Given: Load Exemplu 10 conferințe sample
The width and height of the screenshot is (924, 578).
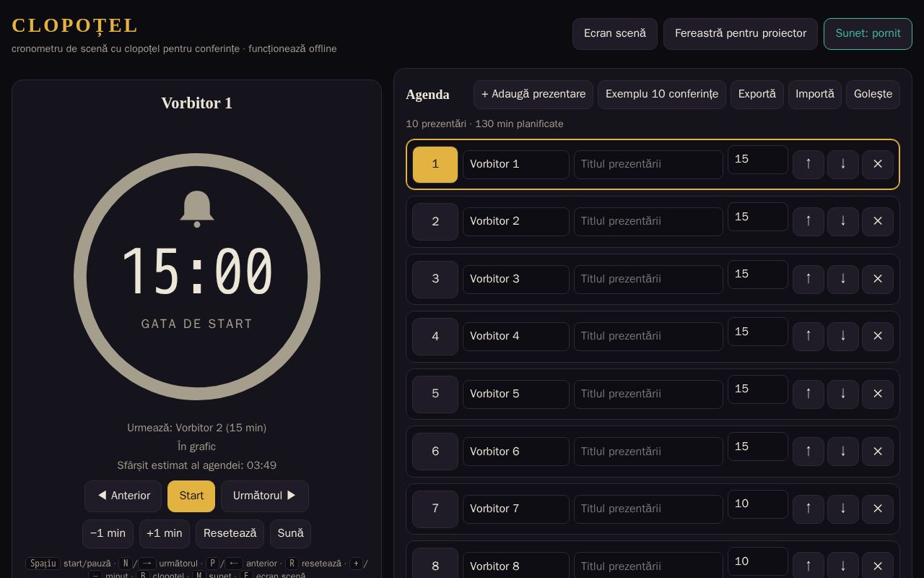Looking at the screenshot, I should point(662,95).
